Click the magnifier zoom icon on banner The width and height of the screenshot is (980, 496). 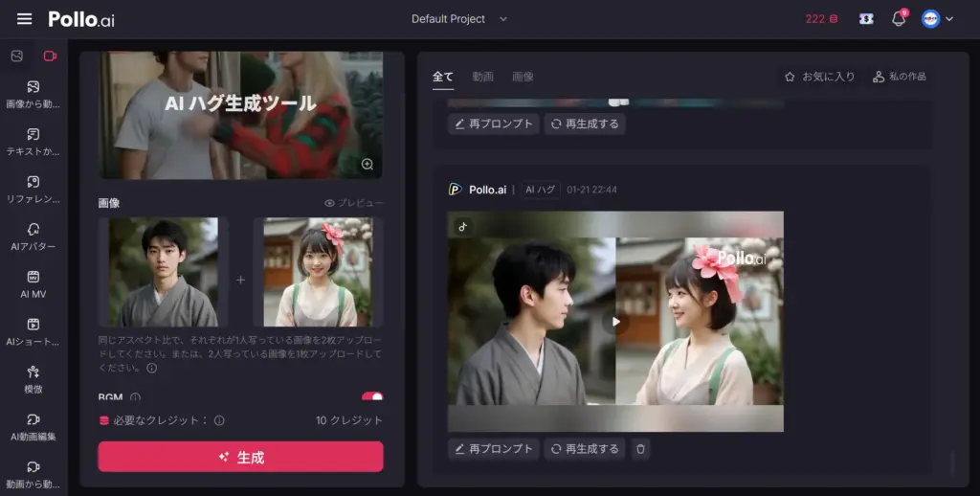pos(367,165)
